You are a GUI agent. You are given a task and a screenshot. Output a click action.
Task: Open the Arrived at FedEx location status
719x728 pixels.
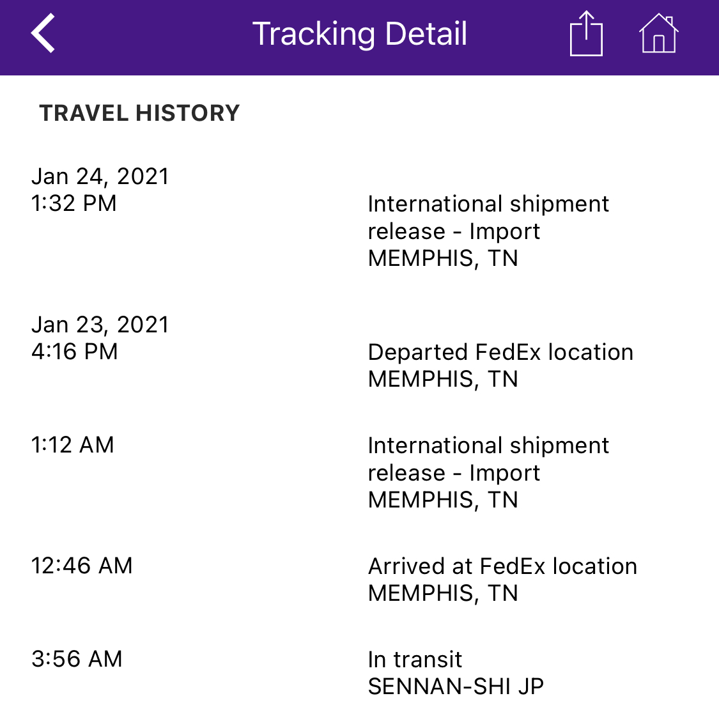pos(502,566)
